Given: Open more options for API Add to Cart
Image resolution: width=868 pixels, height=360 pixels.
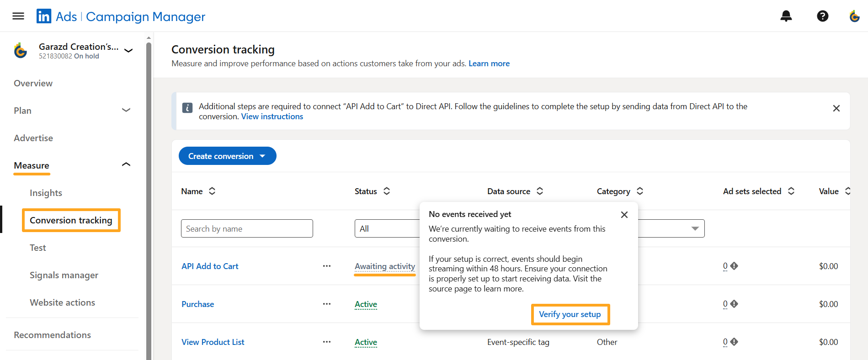Looking at the screenshot, I should (327, 266).
